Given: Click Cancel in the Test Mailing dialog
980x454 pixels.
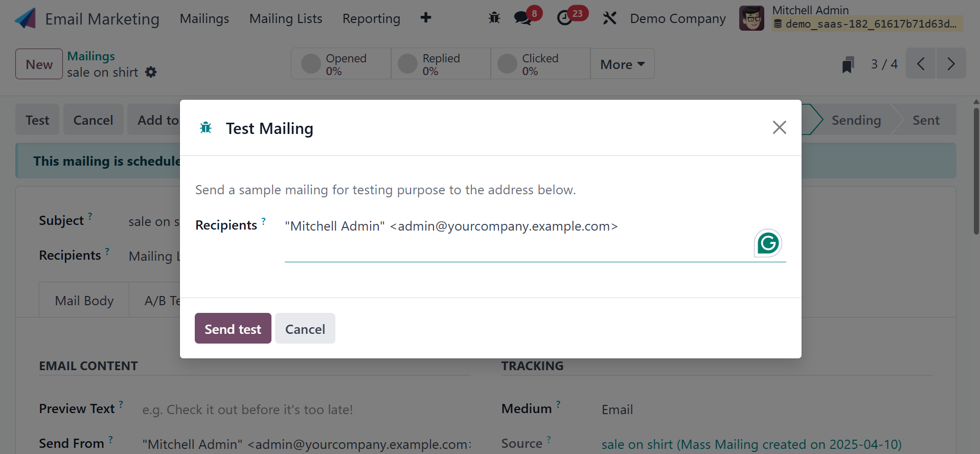Looking at the screenshot, I should [x=305, y=329].
